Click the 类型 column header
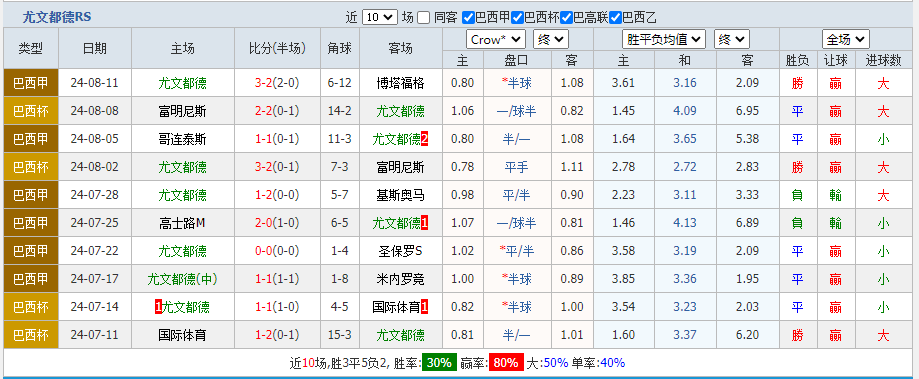919x379 pixels. [30, 49]
